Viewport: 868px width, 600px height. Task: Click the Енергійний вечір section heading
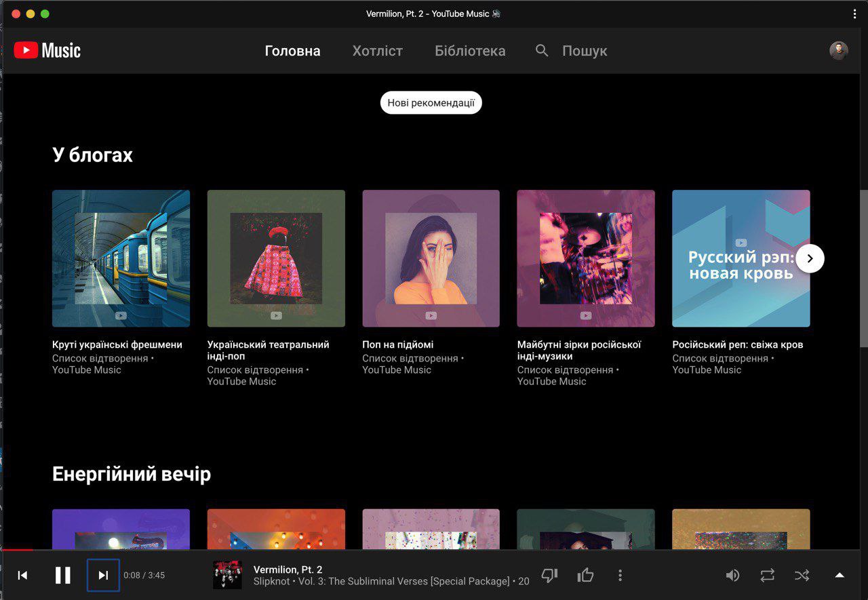(x=132, y=474)
